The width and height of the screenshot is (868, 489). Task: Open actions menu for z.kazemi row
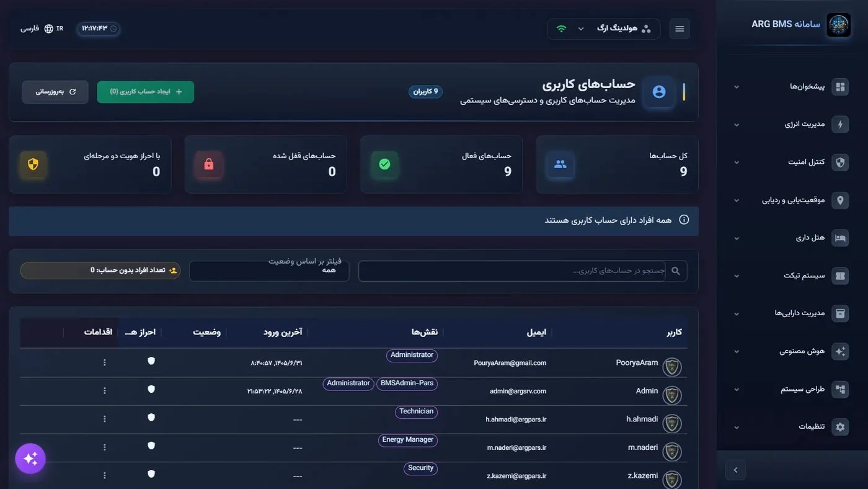tap(104, 475)
